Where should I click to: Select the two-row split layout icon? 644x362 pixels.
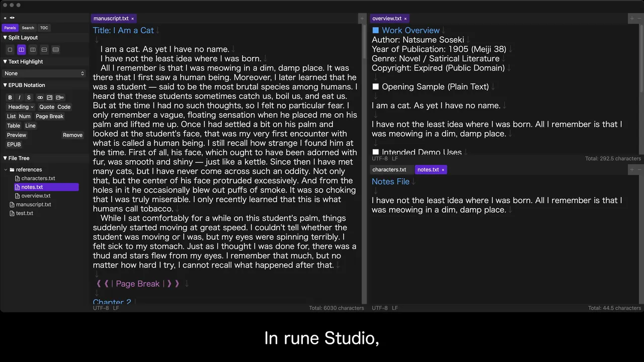44,50
